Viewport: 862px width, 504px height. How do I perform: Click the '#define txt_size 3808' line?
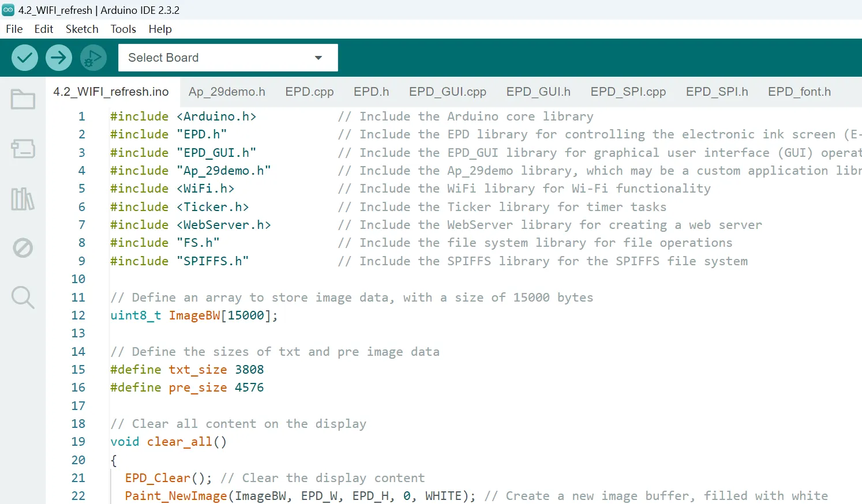coord(187,370)
